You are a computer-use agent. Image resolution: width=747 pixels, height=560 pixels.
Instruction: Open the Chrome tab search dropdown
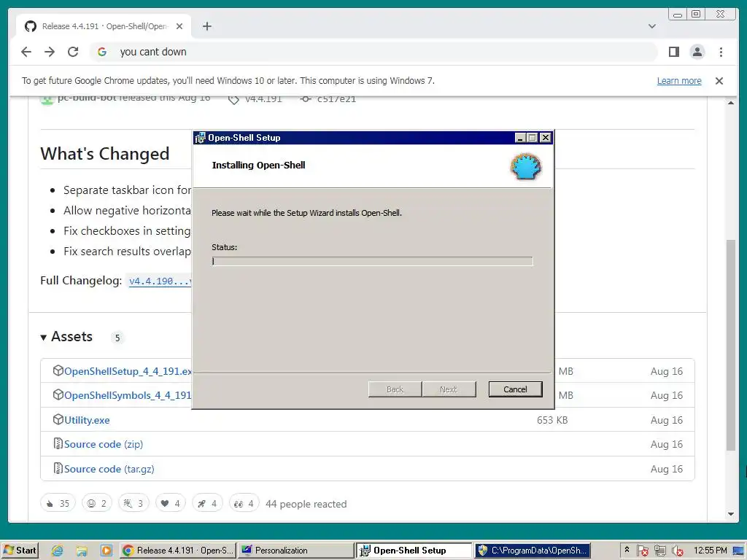coord(651,26)
